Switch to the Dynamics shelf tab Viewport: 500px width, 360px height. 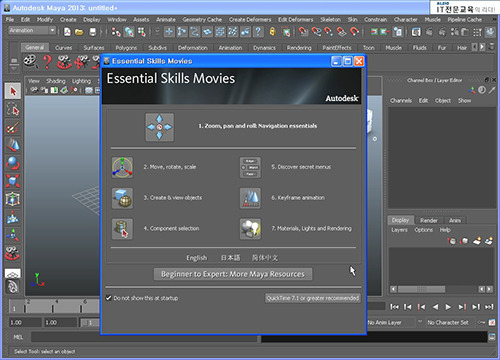264,48
